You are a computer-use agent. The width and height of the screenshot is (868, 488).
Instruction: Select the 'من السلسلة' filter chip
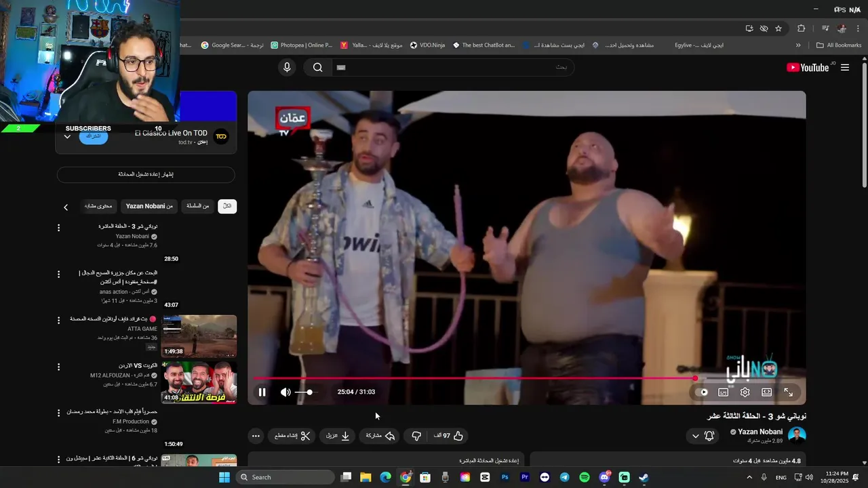point(197,206)
